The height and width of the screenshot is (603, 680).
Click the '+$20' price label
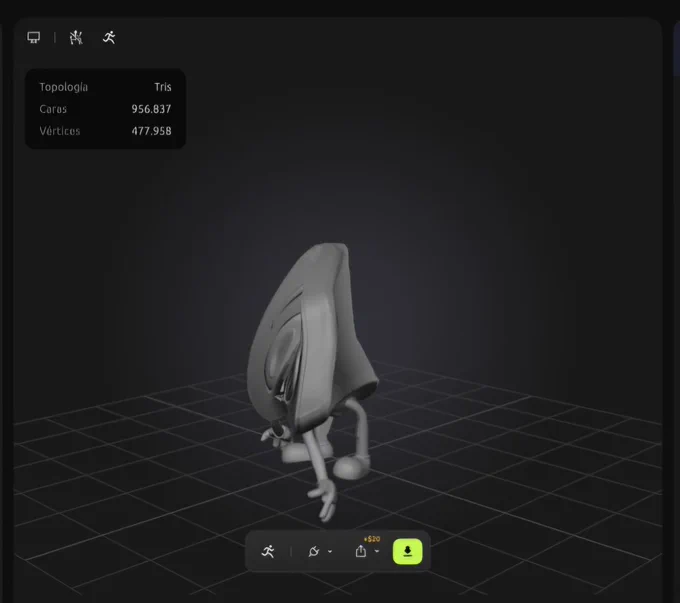coord(372,539)
